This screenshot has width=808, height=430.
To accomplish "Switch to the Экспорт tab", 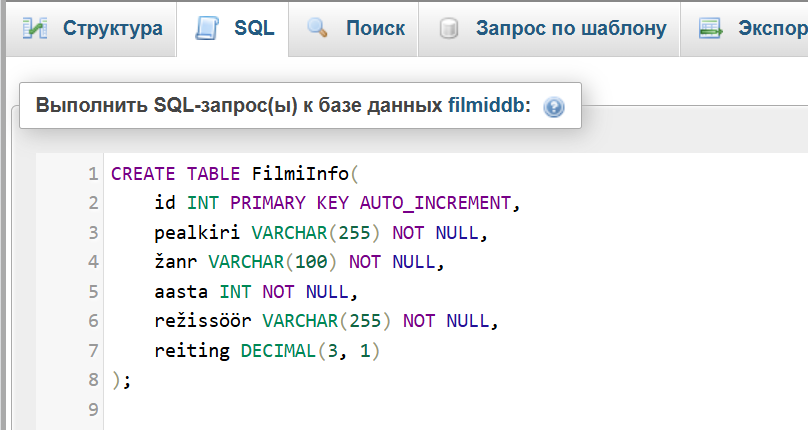I will (745, 28).
